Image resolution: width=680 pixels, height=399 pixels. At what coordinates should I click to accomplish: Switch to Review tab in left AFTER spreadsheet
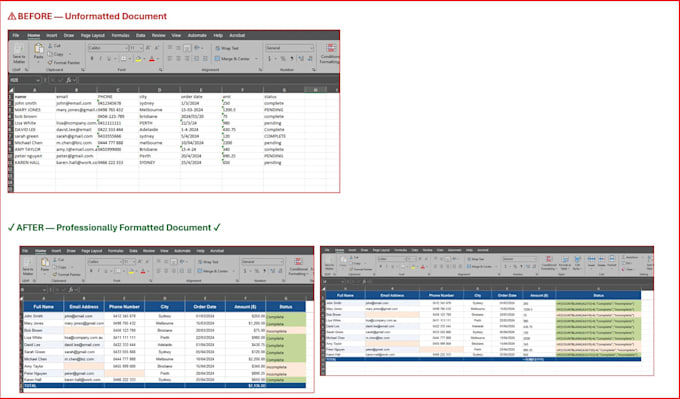149,251
